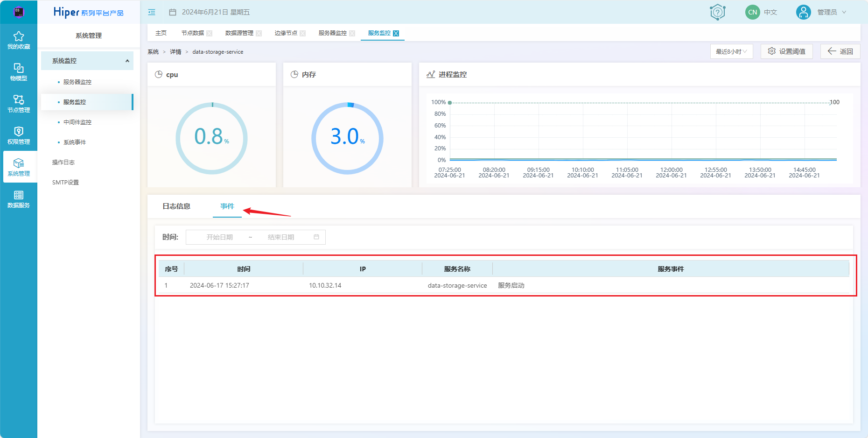This screenshot has width=868, height=438.
Task: Click the 服务事件 column header
Action: 671,269
